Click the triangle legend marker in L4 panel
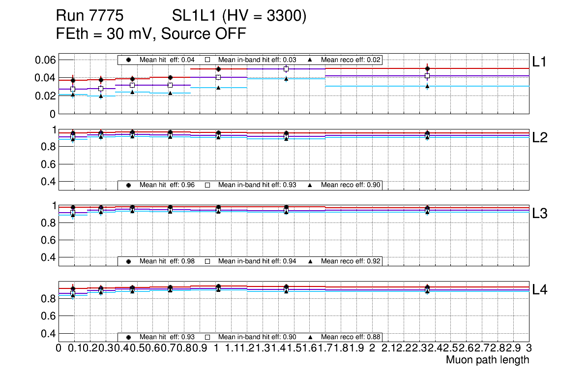 (x=310, y=337)
